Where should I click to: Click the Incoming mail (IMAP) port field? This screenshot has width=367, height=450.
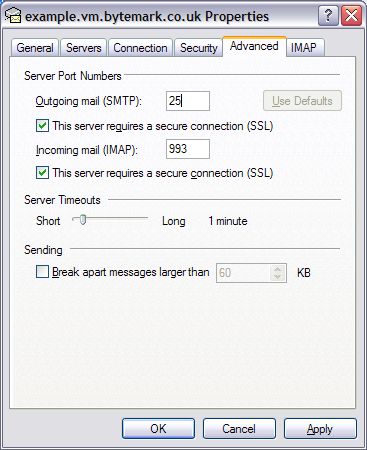(188, 149)
